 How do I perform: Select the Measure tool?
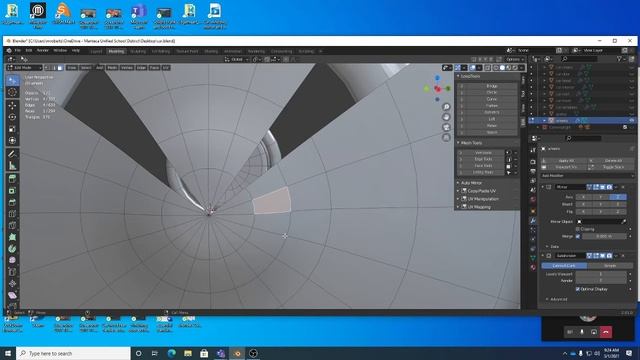[x=12, y=166]
